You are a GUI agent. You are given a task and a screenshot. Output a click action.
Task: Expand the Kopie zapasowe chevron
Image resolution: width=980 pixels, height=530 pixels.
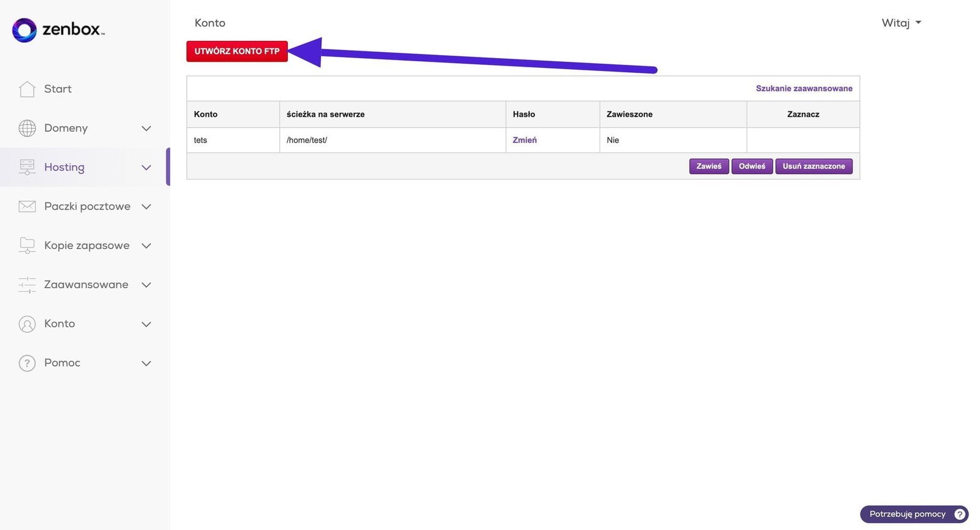click(146, 246)
